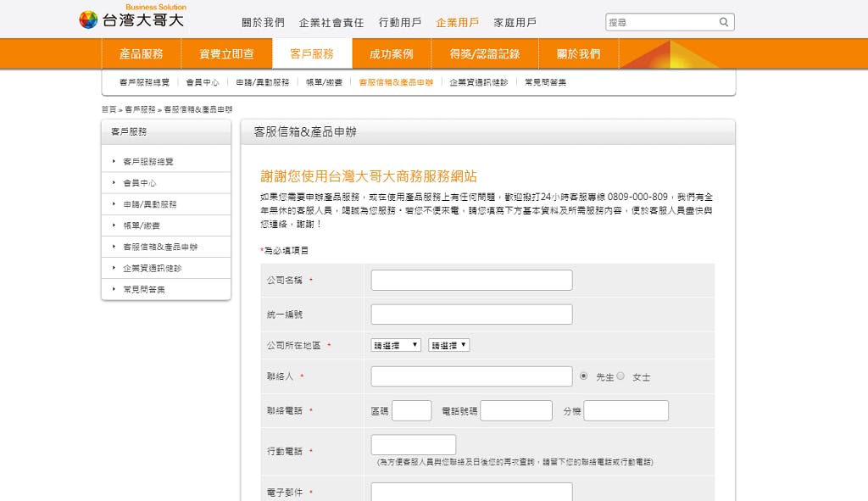The width and height of the screenshot is (868, 501).
Task: Select the 客戶服務 main tab
Action: (312, 53)
